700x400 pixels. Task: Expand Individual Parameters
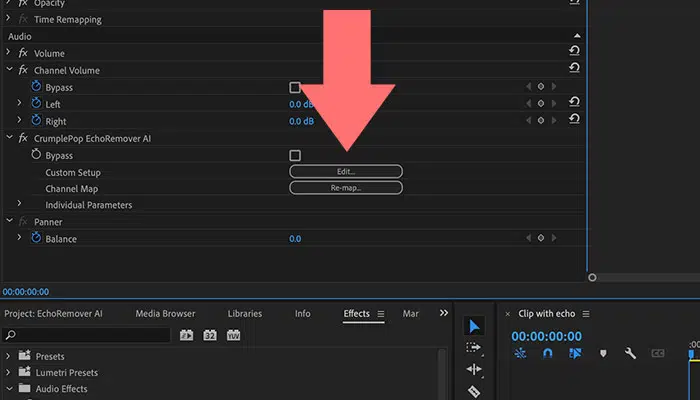coord(19,204)
